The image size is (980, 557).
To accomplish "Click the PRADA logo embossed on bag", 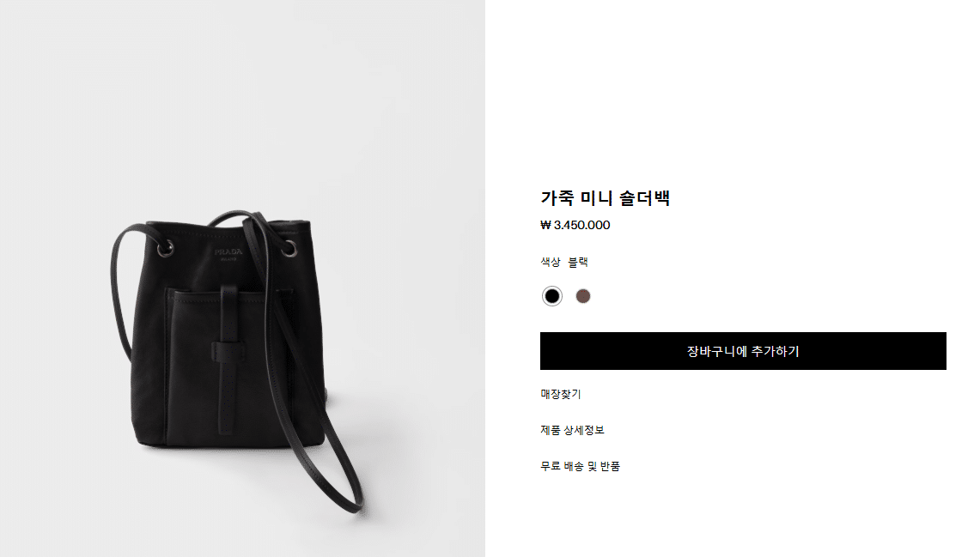I will pos(228,253).
